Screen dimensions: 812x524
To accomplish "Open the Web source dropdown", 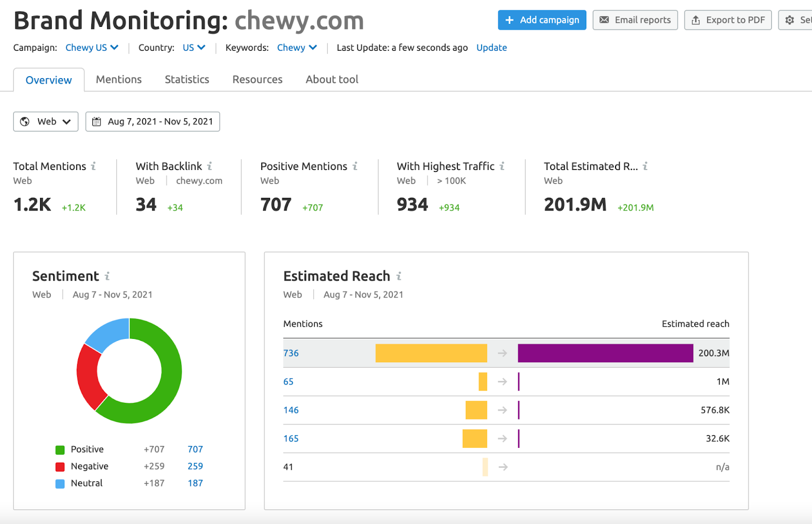I will tap(46, 122).
